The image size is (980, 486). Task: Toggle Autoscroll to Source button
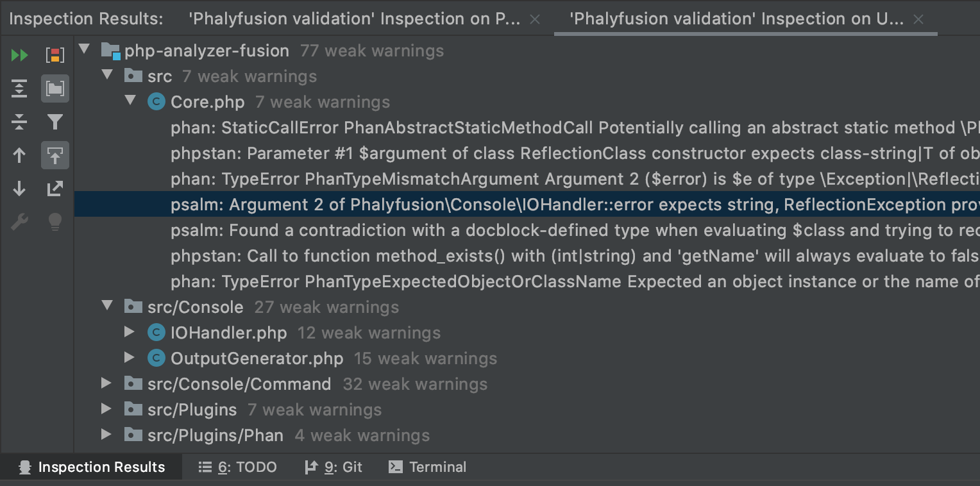(55, 155)
